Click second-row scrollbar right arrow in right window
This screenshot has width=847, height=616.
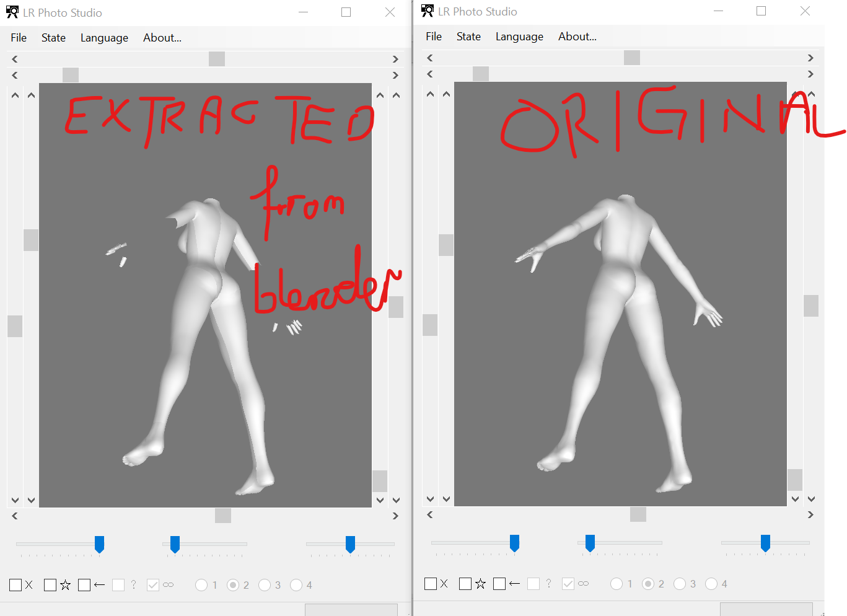810,74
